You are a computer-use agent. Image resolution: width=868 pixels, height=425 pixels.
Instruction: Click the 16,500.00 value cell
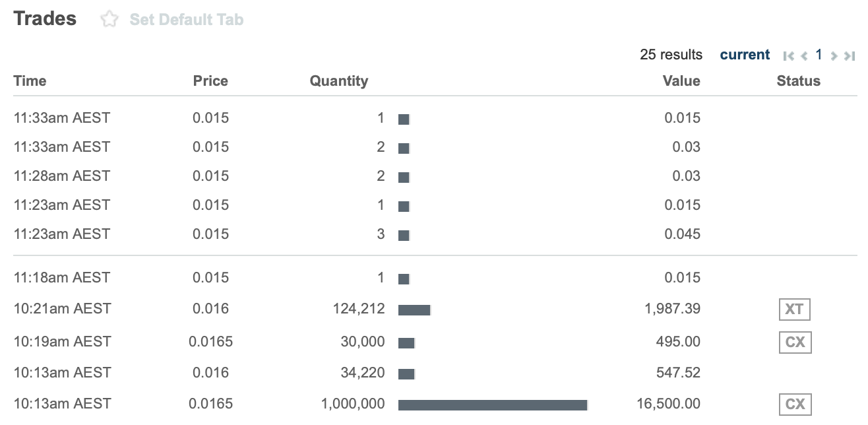tap(668, 404)
